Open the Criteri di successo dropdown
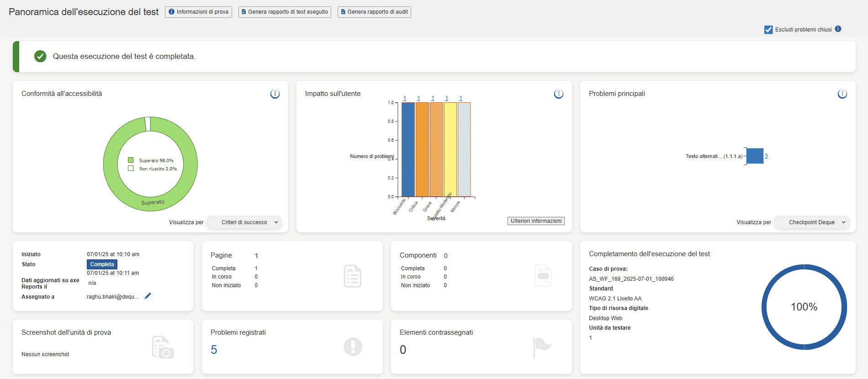Image resolution: width=868 pixels, height=379 pixels. pos(244,222)
